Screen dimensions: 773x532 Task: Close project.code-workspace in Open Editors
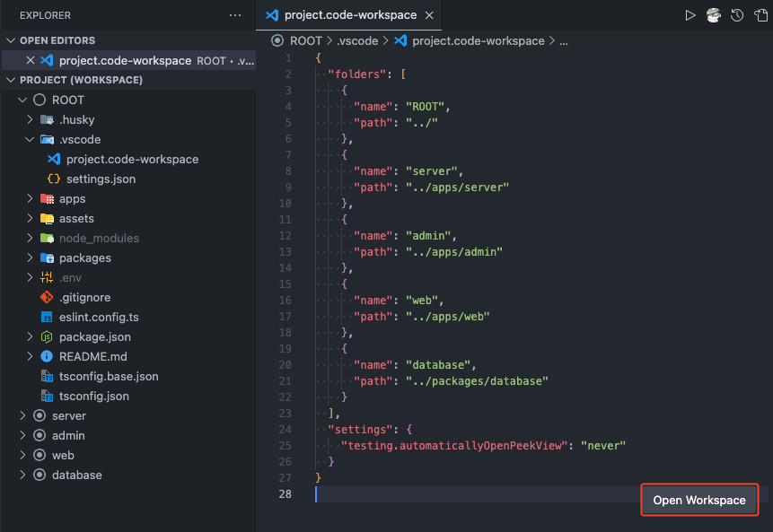point(30,60)
